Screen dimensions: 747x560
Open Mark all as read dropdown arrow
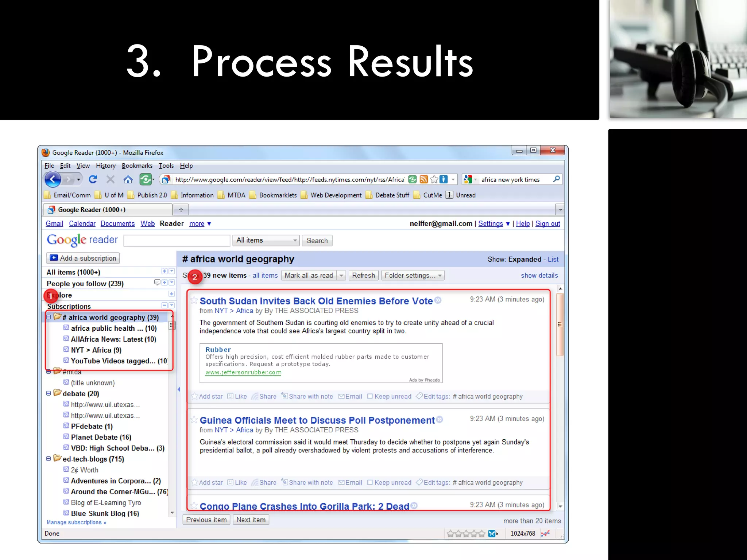pos(341,276)
